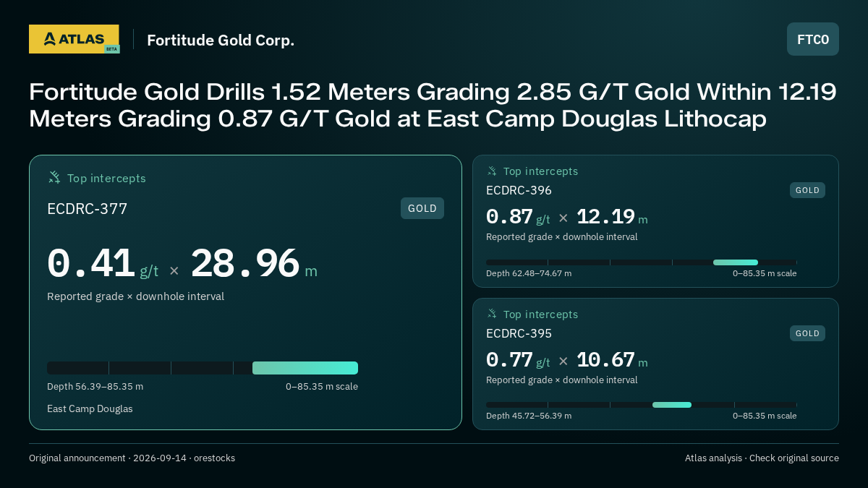Click the 0–85.35 m scale label on ECDRC-395

pyautogui.click(x=765, y=416)
